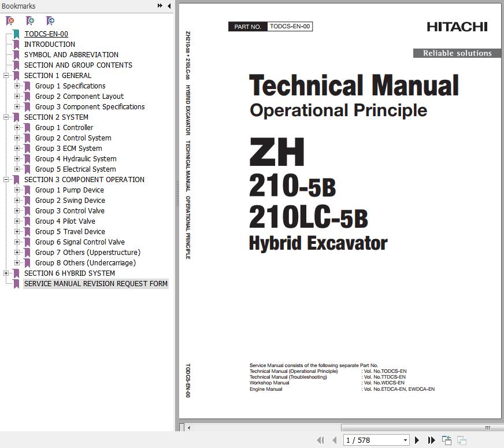Click the next view icon in the page navigation bar
The width and height of the screenshot is (504, 448).
pos(462,440)
